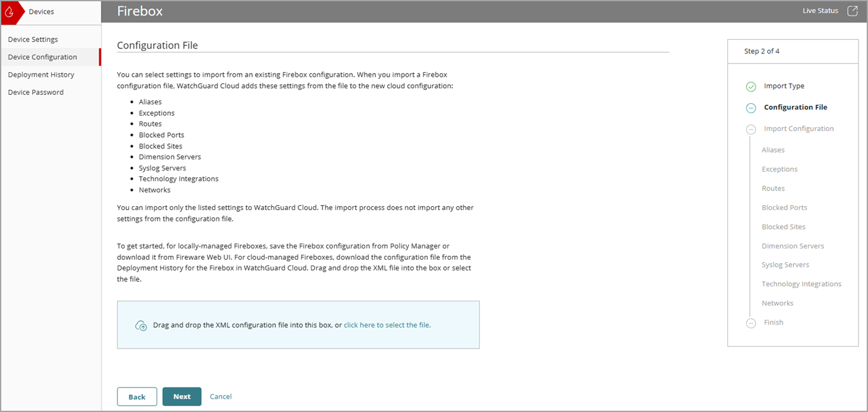The image size is (868, 412).
Task: Select Configuration File step in wizard
Action: [795, 108]
